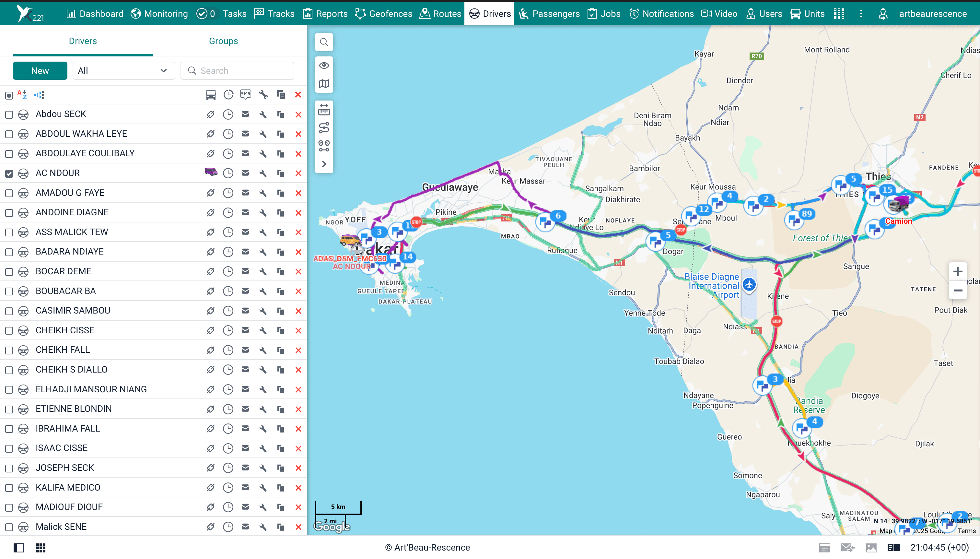The height and width of the screenshot is (559, 980).
Task: Open the All filter dropdown
Action: [x=123, y=71]
